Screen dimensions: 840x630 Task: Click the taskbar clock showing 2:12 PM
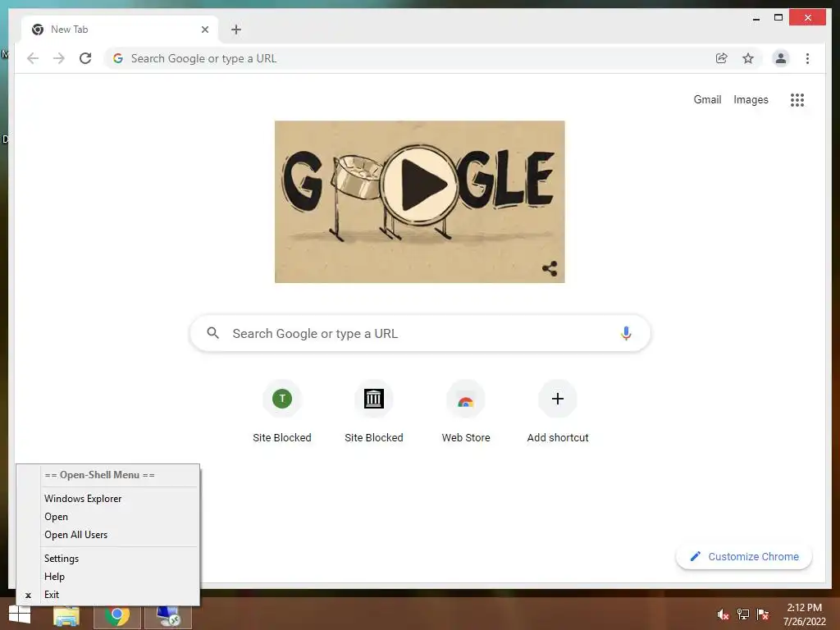[804, 614]
